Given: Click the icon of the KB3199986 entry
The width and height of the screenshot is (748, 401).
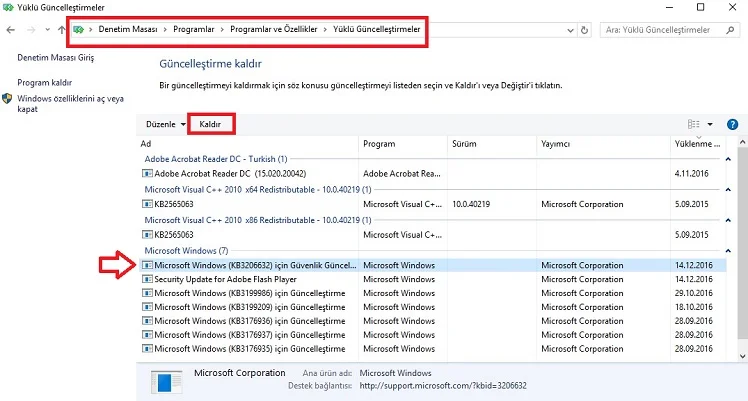Looking at the screenshot, I should tap(147, 293).
